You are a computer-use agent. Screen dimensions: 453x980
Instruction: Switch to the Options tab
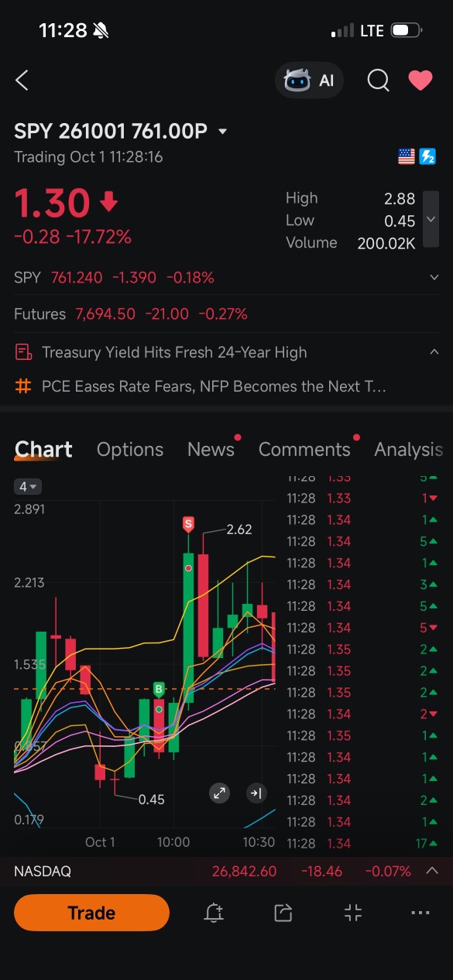click(x=130, y=450)
